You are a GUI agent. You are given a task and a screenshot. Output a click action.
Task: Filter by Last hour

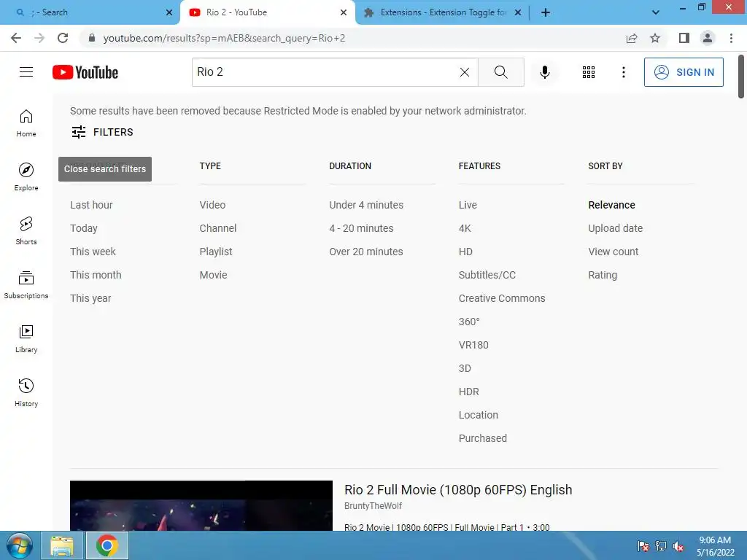(x=91, y=205)
